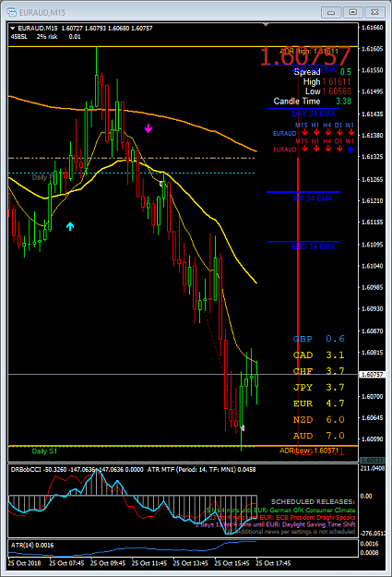Click the H1 down arrow in blue EURAUD row
Viewport: 392px width, 577px height.
coord(316,132)
